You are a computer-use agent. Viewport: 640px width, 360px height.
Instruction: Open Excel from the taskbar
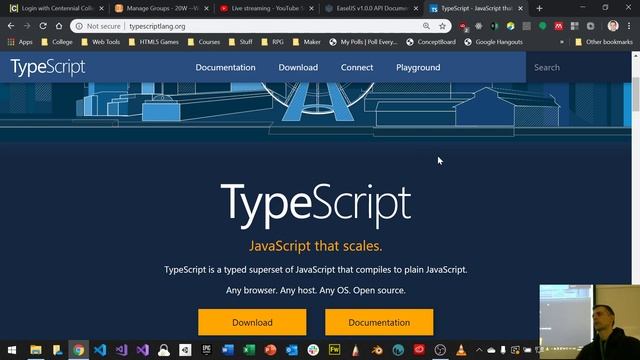(249, 350)
